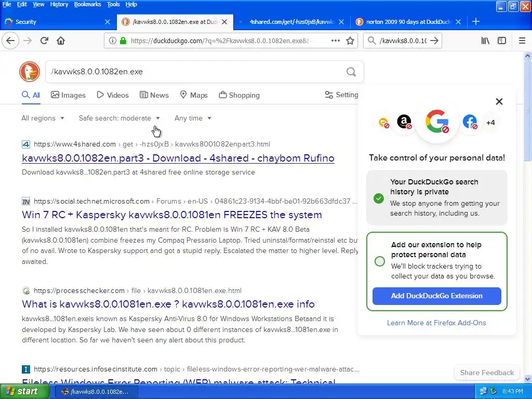This screenshot has width=532, height=399.
Task: Toggle the extension checklist circle
Action: click(x=380, y=261)
